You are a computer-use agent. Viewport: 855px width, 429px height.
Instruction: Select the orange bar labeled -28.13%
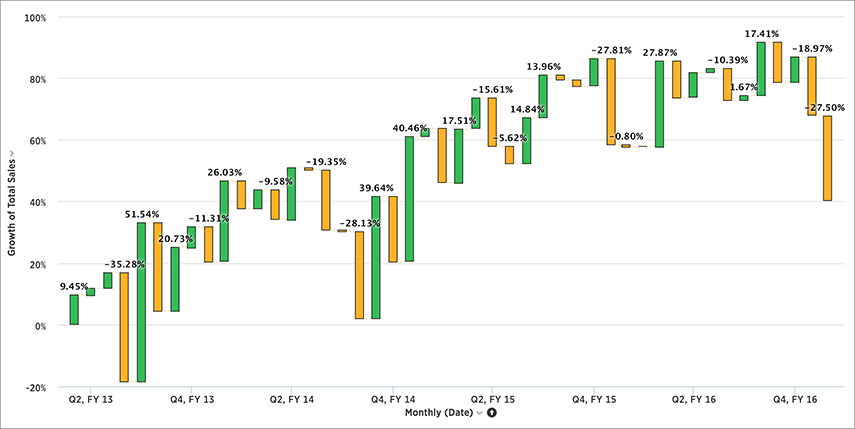(x=359, y=275)
